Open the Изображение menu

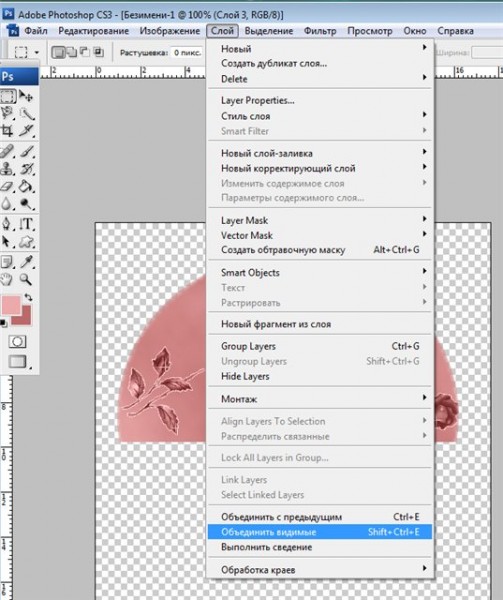[169, 31]
